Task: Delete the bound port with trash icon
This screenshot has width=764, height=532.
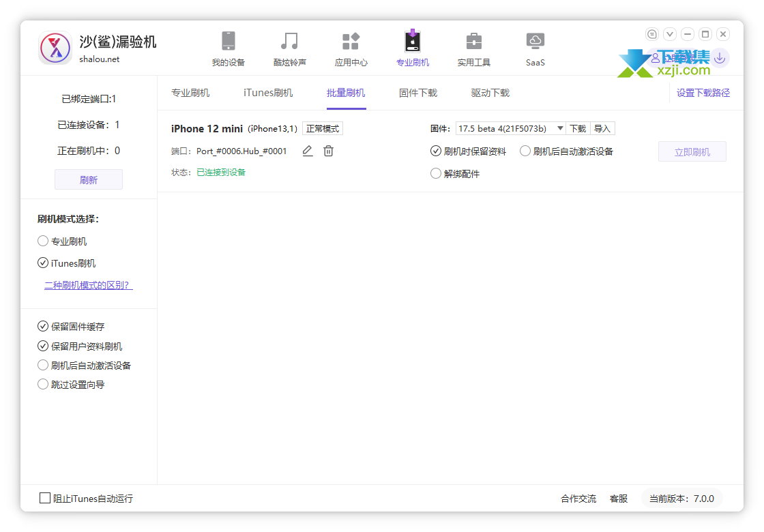Action: point(328,151)
